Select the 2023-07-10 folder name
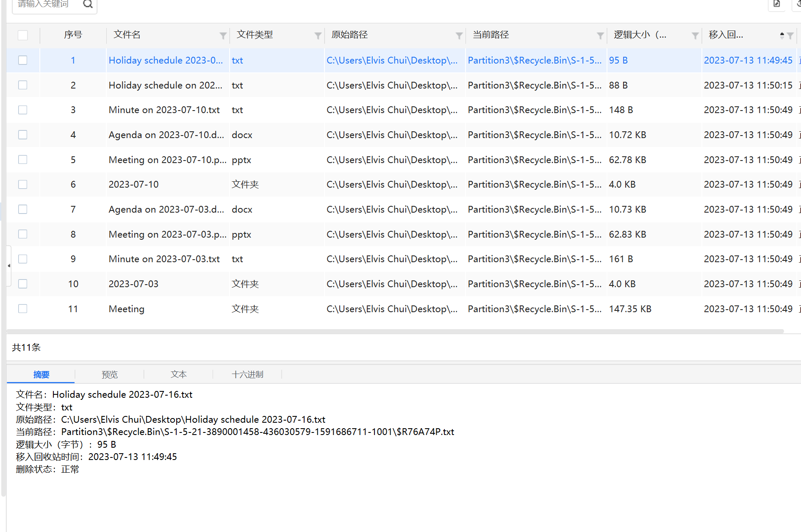The image size is (801, 532). tap(133, 184)
